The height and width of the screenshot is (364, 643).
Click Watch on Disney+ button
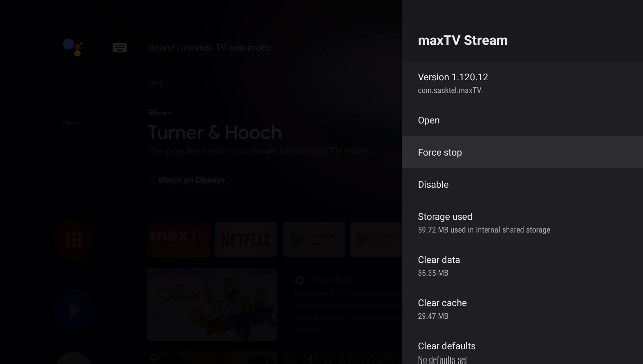coord(192,180)
